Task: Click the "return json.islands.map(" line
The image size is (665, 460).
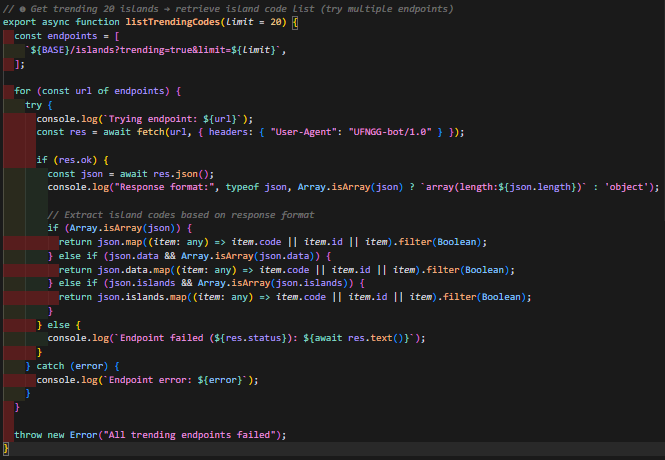Action: click(295, 297)
